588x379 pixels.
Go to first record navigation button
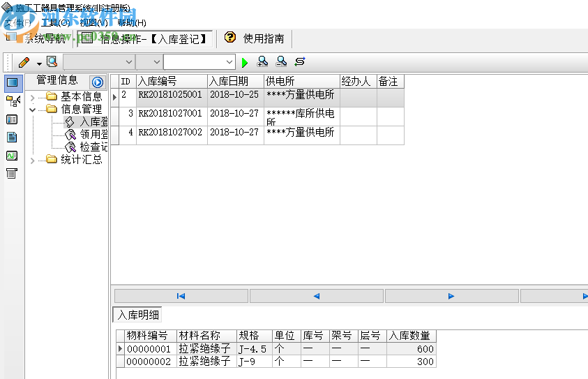181,296
